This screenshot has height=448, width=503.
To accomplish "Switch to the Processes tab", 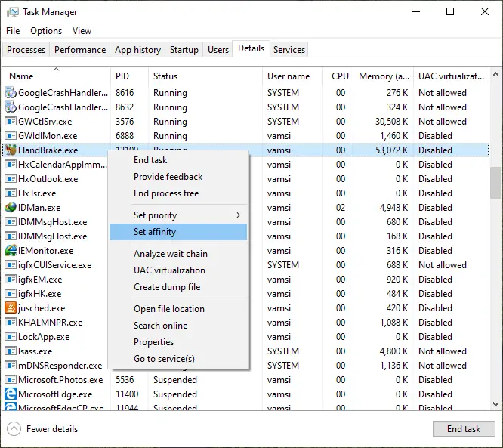I will (26, 50).
